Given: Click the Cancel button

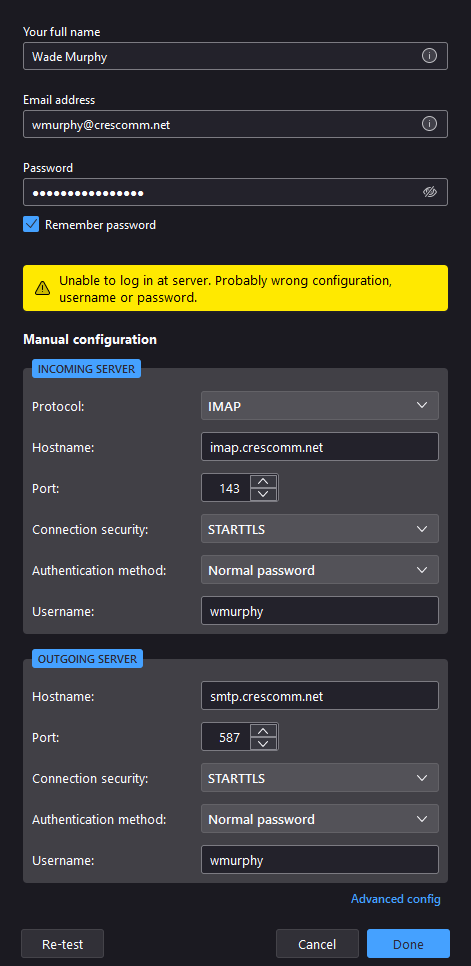Looking at the screenshot, I should 317,944.
